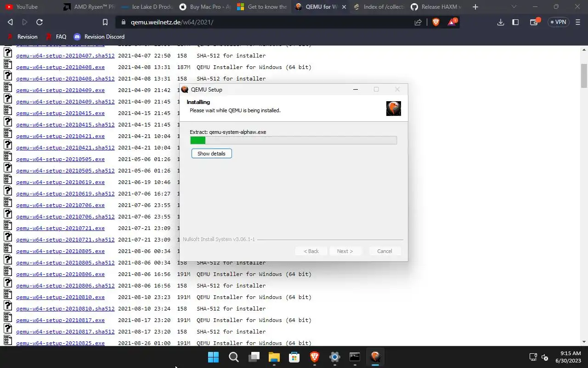Open the FAQ bookmark
The image size is (588, 368).
coord(57,37)
